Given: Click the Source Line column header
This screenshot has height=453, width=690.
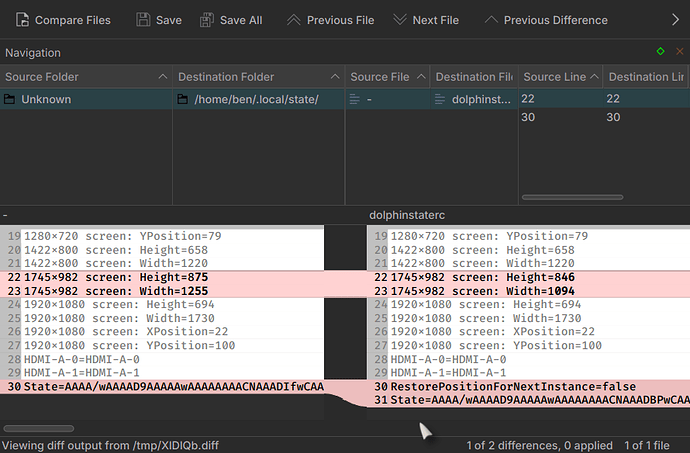Looking at the screenshot, I should point(555,77).
